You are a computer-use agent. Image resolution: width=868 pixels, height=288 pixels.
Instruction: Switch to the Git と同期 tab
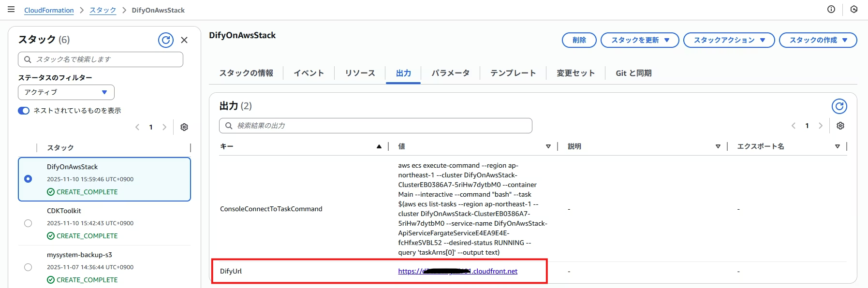pos(633,73)
